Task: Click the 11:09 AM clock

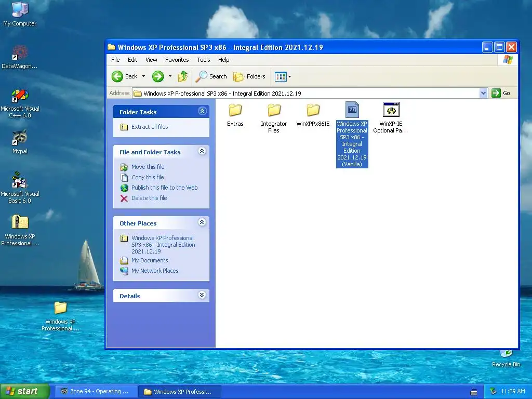Action: [513, 392]
